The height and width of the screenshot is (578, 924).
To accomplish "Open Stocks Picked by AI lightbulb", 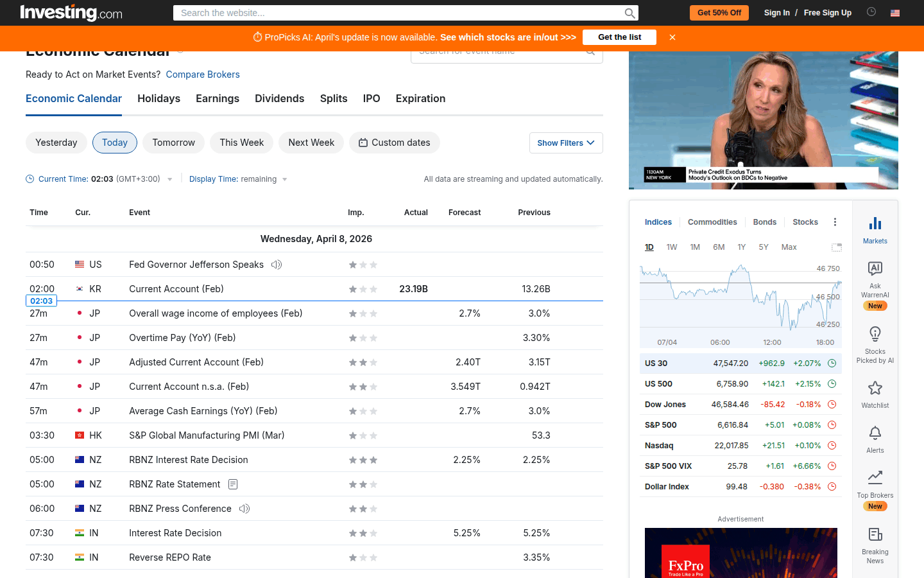I will click(x=875, y=334).
